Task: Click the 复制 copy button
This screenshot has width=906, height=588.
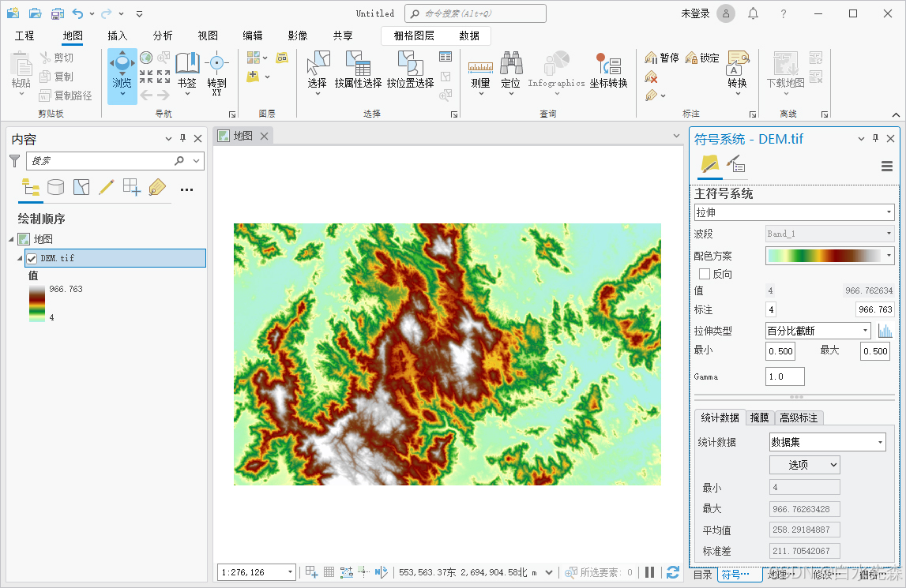Action: [57, 77]
